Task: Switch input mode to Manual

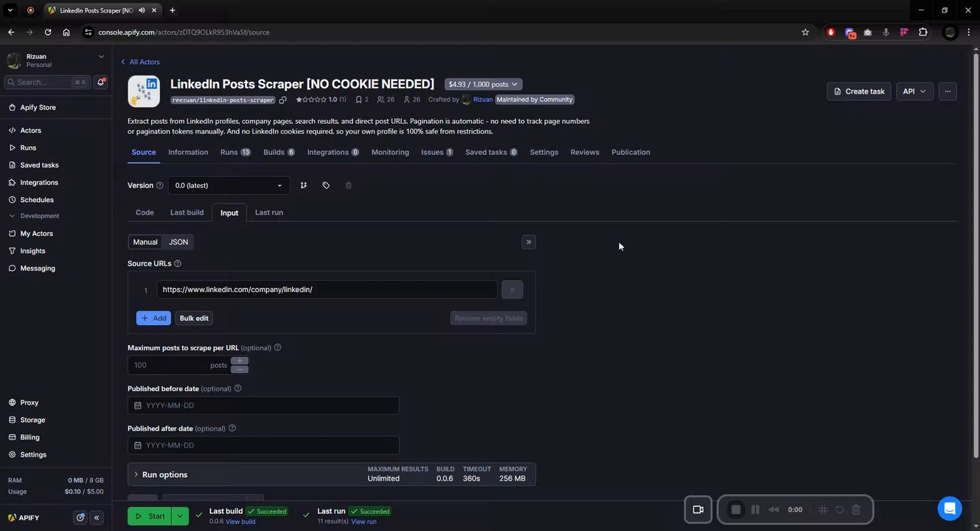Action: point(145,242)
